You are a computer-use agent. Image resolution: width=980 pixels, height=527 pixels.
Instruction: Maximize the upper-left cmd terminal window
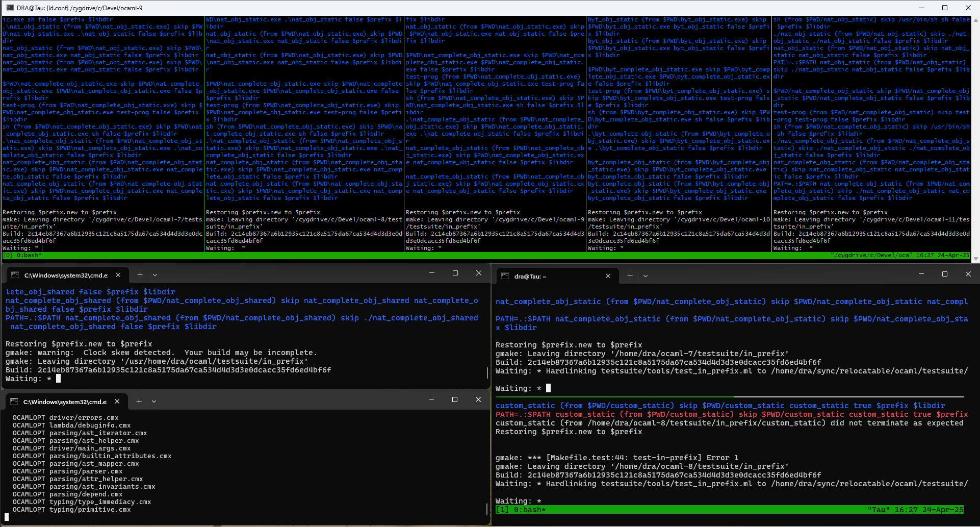point(455,273)
